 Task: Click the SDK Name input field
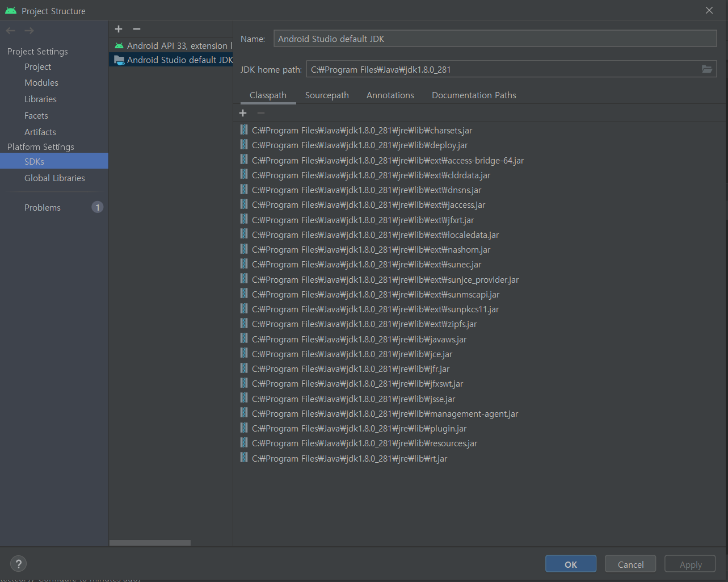(495, 39)
